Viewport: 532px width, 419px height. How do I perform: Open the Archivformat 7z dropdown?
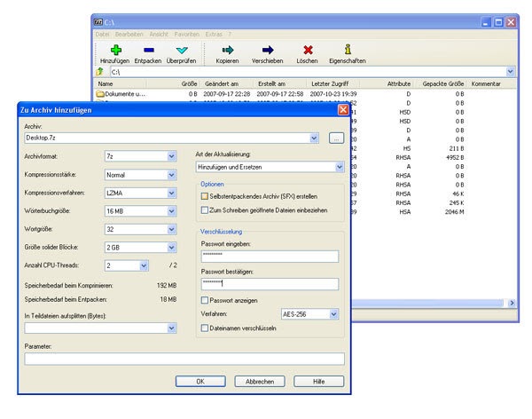[x=172, y=156]
